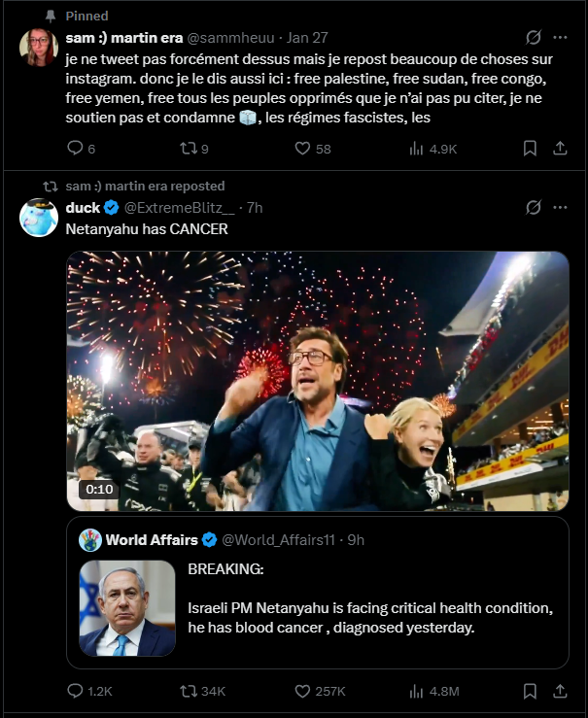
Task: Open the @sammheuu profile handle
Action: [x=227, y=38]
